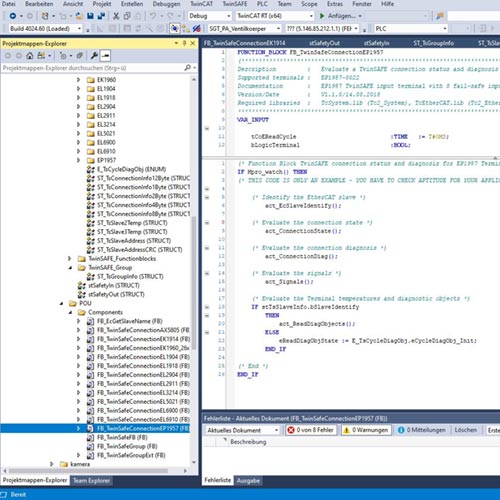Click the undo arrow icon
Image resolution: width=500 pixels, height=500 pixels.
[153, 16]
